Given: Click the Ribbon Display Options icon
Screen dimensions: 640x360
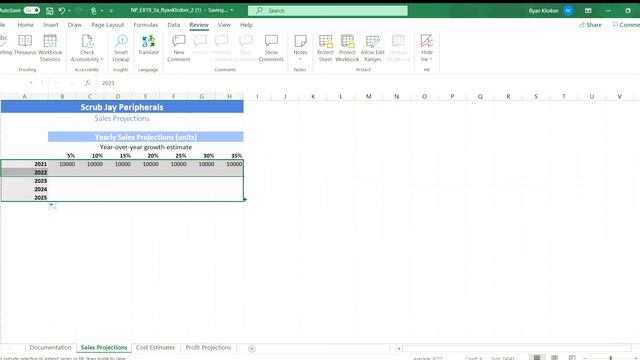Looking at the screenshot, I should [588, 11].
